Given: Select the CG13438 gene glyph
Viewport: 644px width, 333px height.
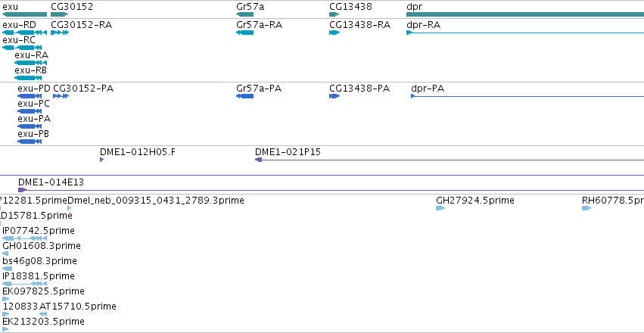Looking at the screenshot, I should click(334, 14).
